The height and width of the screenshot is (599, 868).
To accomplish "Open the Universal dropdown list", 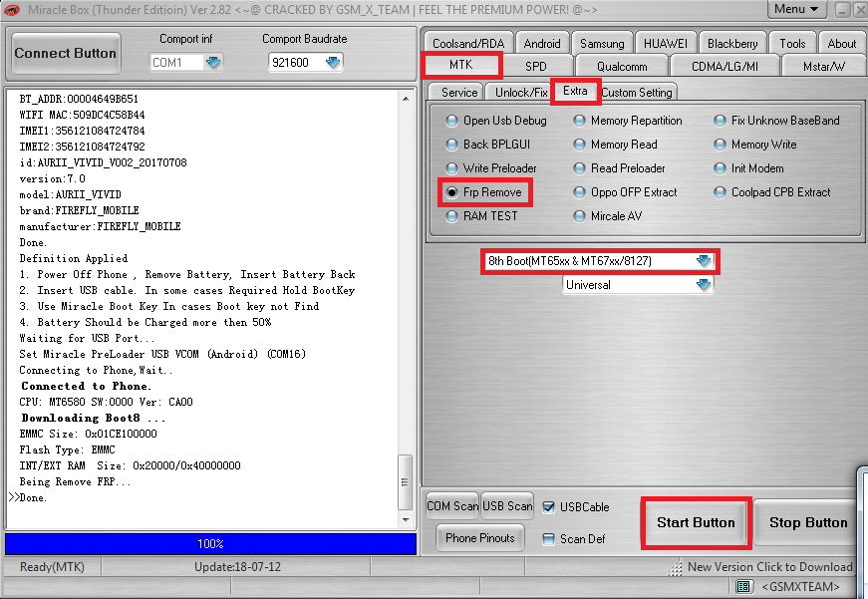I will point(704,285).
